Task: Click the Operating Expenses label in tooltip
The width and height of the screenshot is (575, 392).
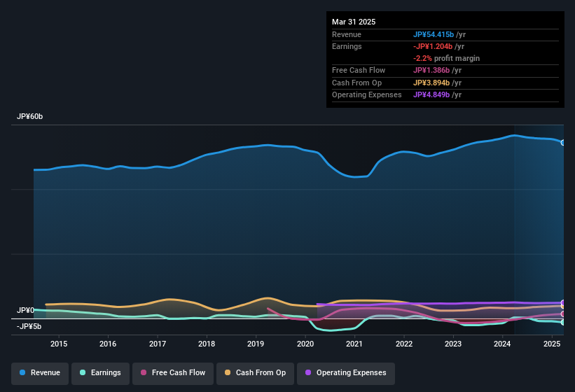Action: (367, 95)
